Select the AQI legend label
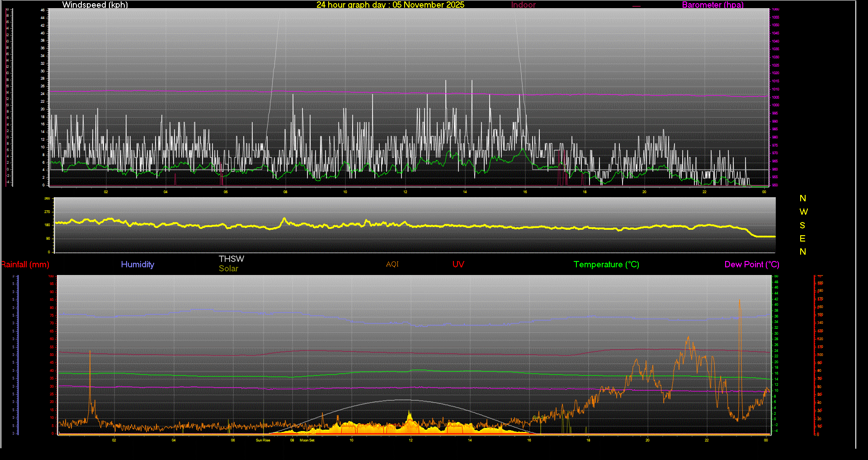 point(392,265)
